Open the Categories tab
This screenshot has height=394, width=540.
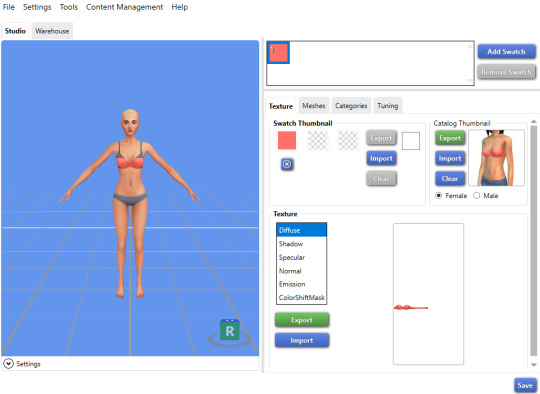tap(351, 106)
